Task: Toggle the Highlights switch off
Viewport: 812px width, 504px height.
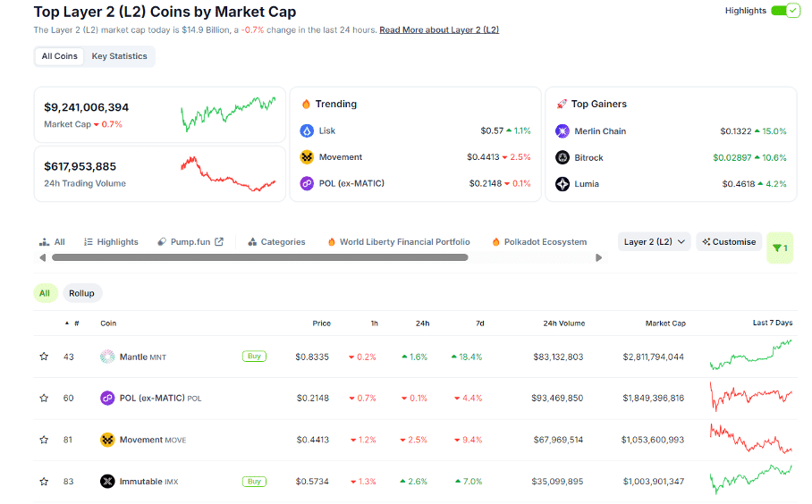Action: point(784,11)
